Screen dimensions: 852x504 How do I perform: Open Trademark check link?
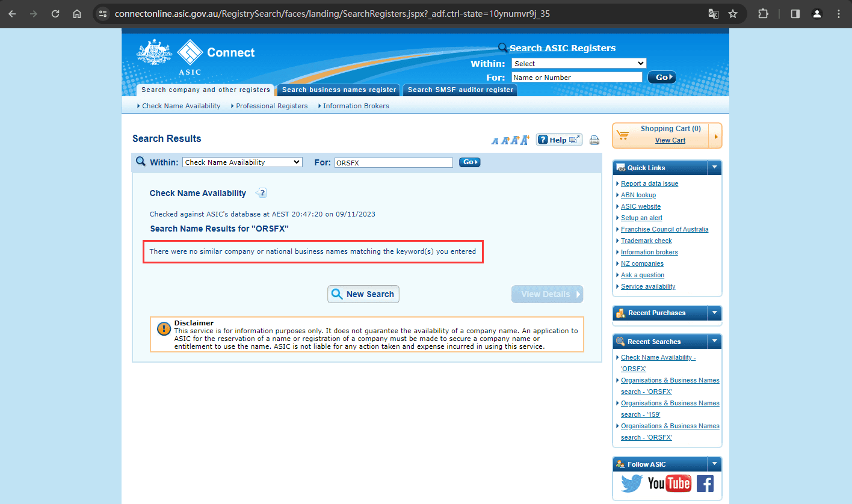pyautogui.click(x=646, y=241)
